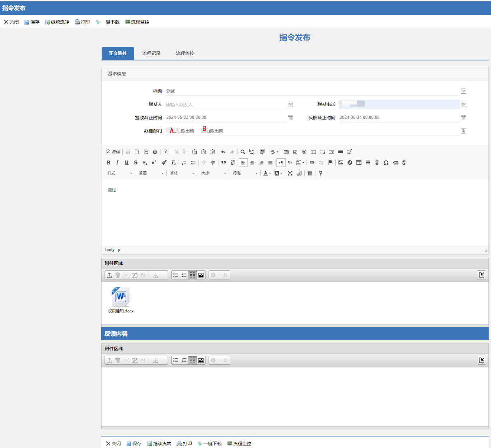Toggle center alignment in the editor
Image resolution: width=491 pixels, height=448 pixels.
(252, 163)
